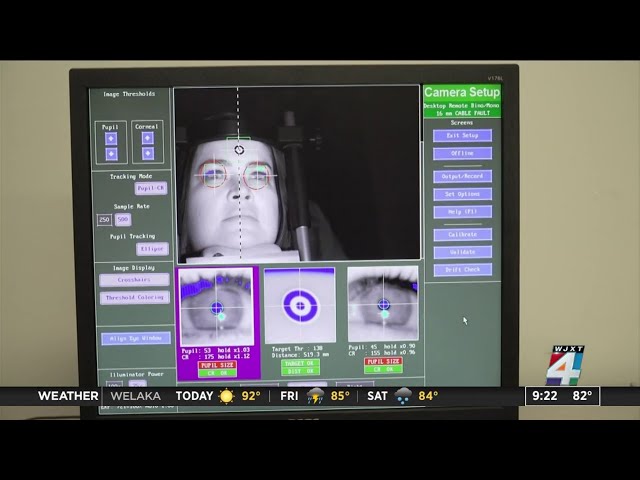
Task: Click the sun icon for today's weather
Action: point(227,396)
